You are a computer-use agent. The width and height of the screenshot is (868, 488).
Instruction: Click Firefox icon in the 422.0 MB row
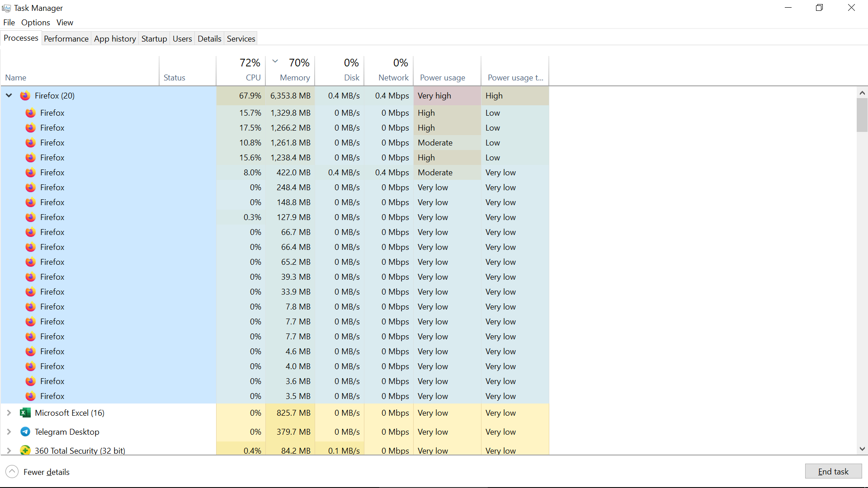click(x=30, y=173)
